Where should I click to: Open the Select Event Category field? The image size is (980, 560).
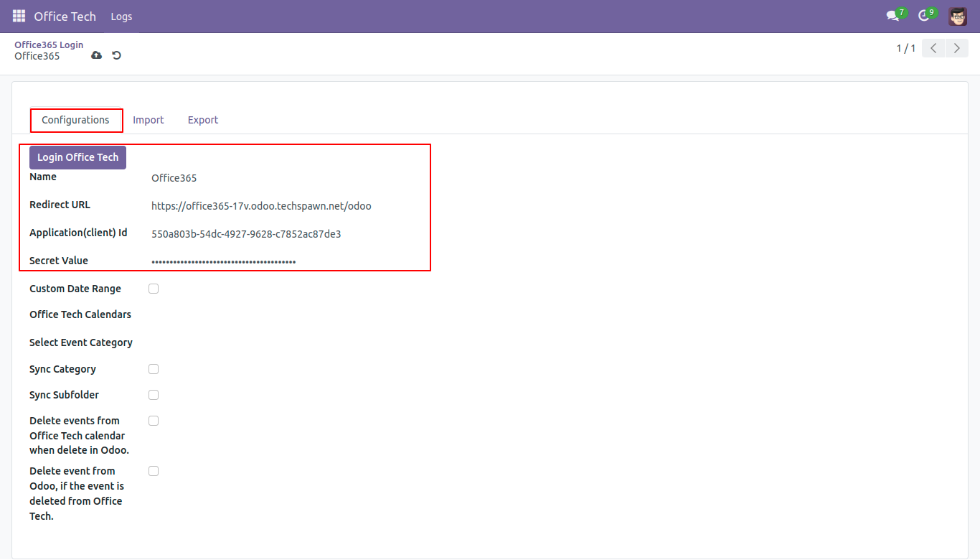pos(287,343)
